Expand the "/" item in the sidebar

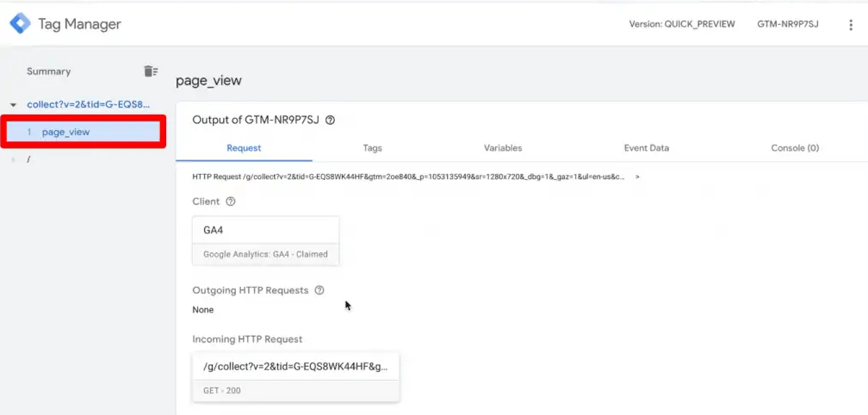(14, 159)
